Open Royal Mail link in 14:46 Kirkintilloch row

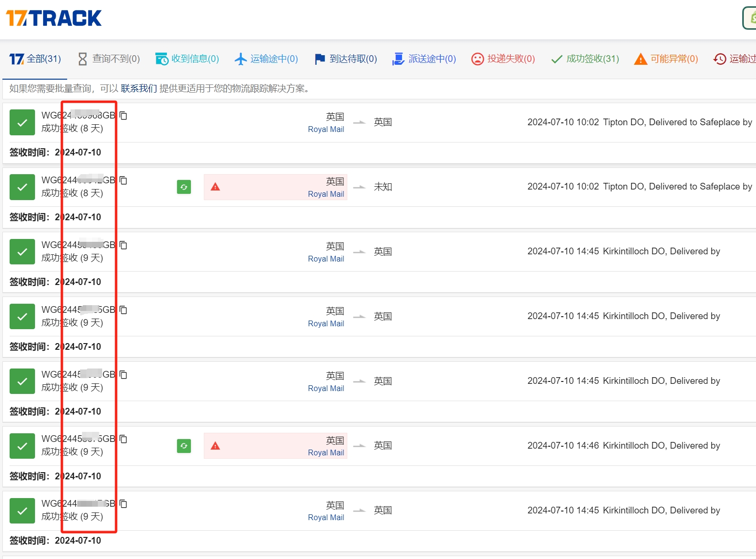click(326, 452)
